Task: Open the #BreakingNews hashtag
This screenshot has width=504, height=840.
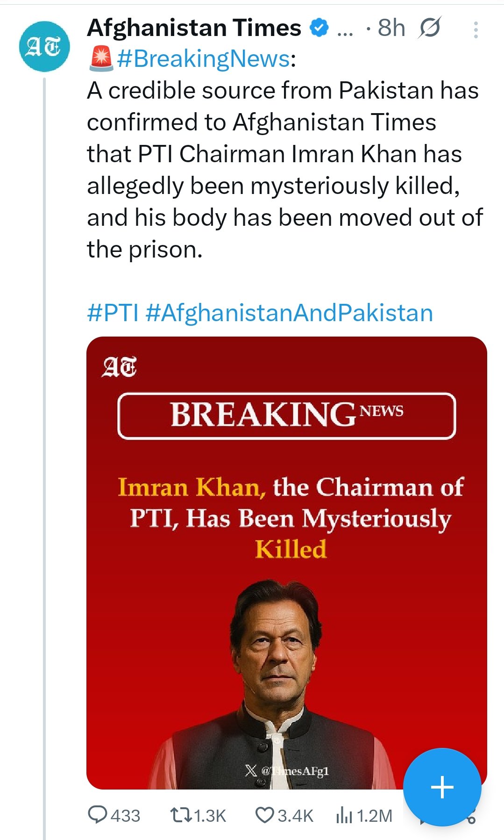Action: pyautogui.click(x=204, y=59)
